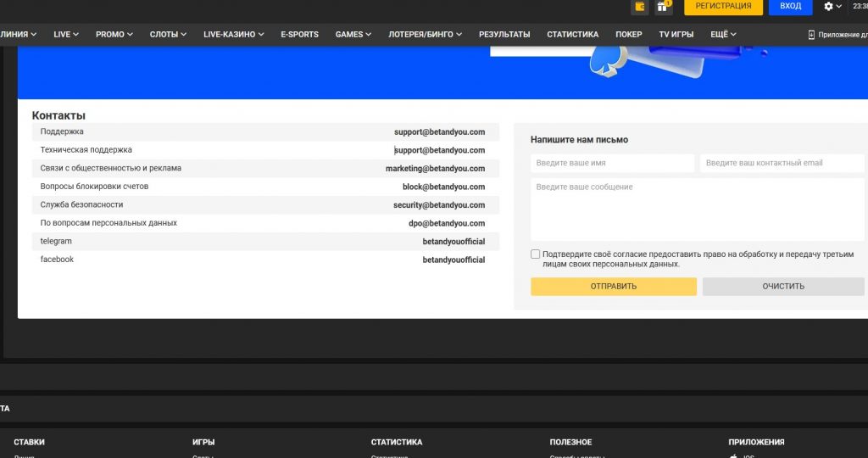
Task: Click the message text area
Action: [698, 209]
